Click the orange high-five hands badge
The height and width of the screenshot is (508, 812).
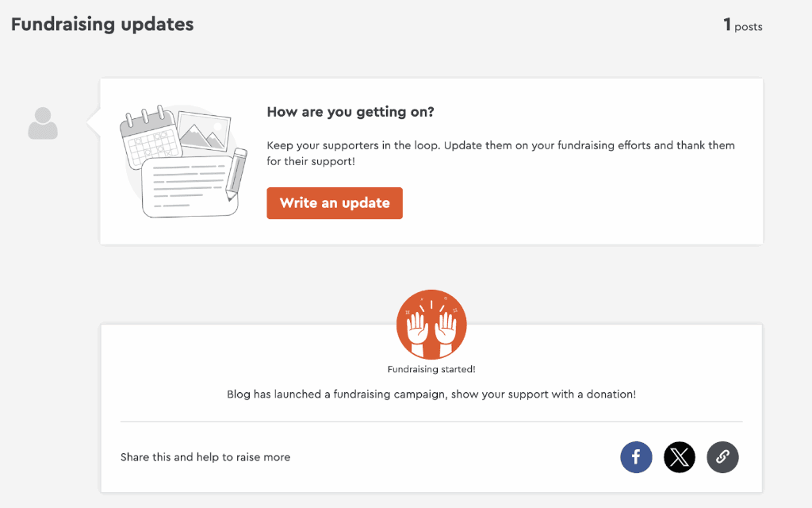click(431, 325)
